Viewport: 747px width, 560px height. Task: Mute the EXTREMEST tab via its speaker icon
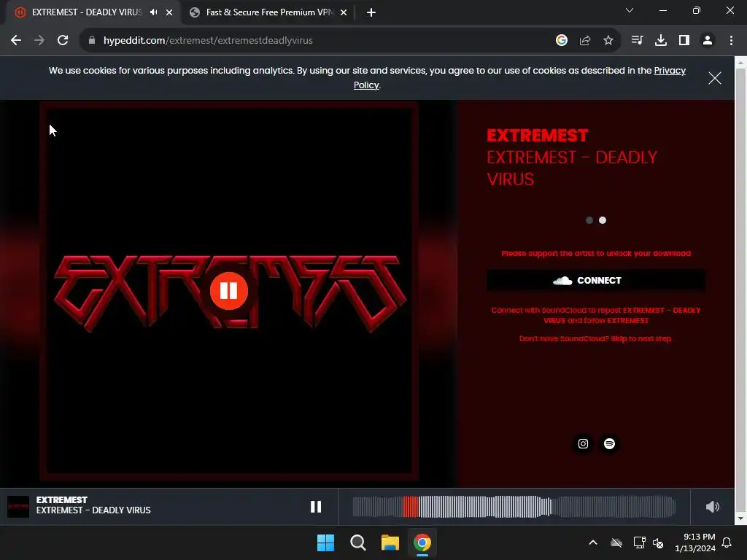pyautogui.click(x=153, y=12)
